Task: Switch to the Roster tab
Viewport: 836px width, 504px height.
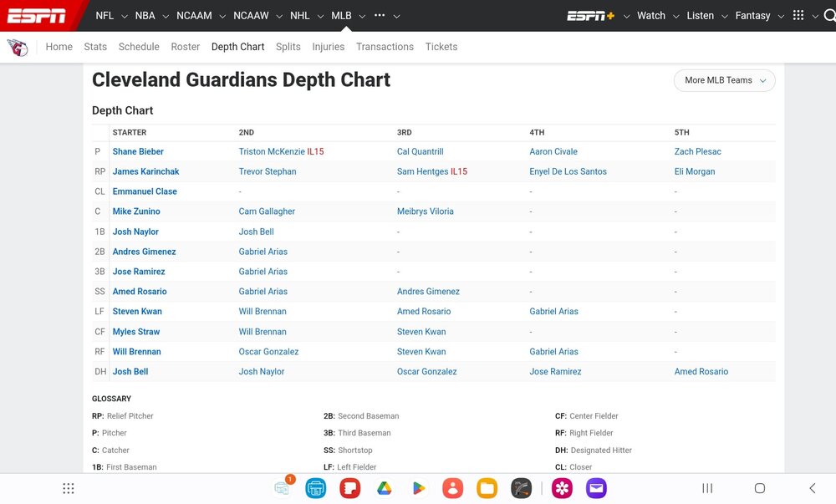Action: [x=186, y=47]
